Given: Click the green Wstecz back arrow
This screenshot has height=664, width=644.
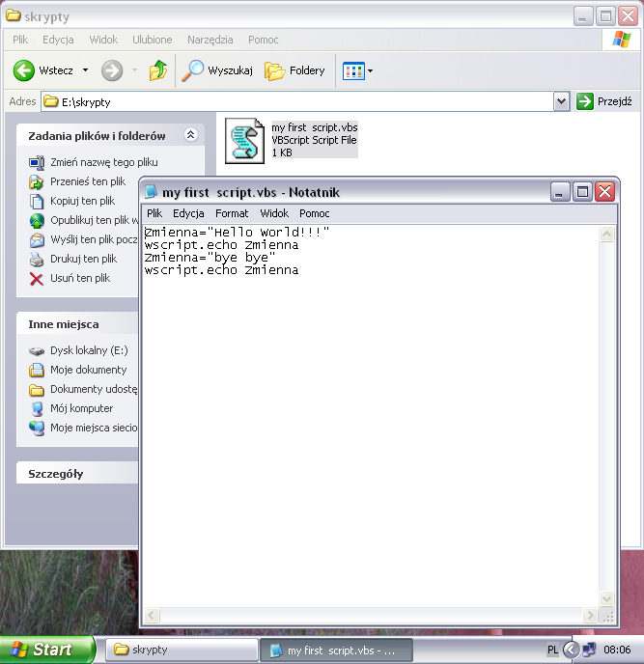Looking at the screenshot, I should click(x=25, y=70).
